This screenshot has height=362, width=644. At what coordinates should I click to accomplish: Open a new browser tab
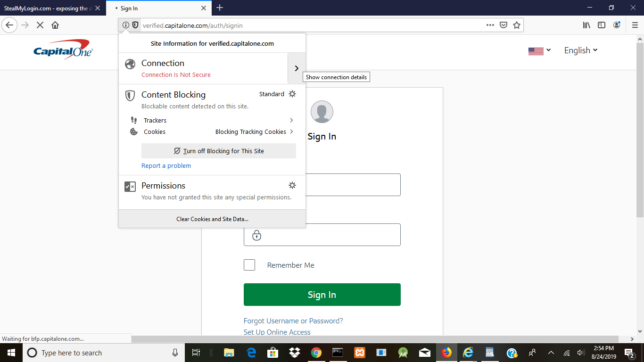pos(220,8)
